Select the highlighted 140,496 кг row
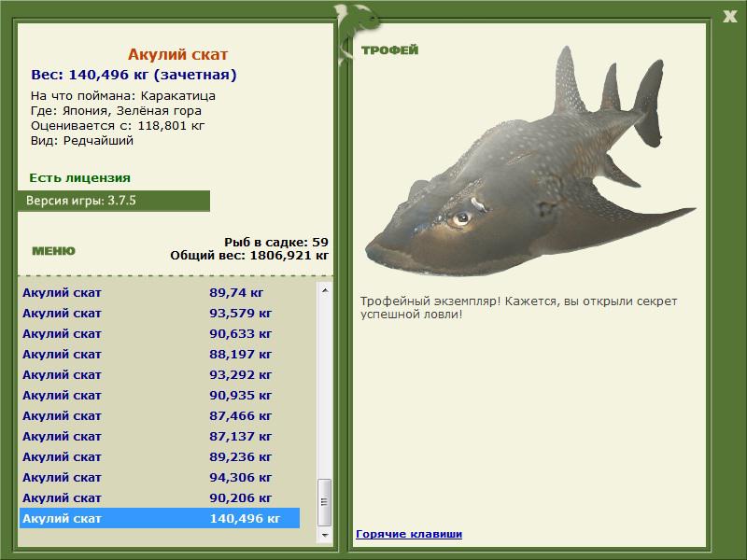This screenshot has width=747, height=560. click(160, 518)
